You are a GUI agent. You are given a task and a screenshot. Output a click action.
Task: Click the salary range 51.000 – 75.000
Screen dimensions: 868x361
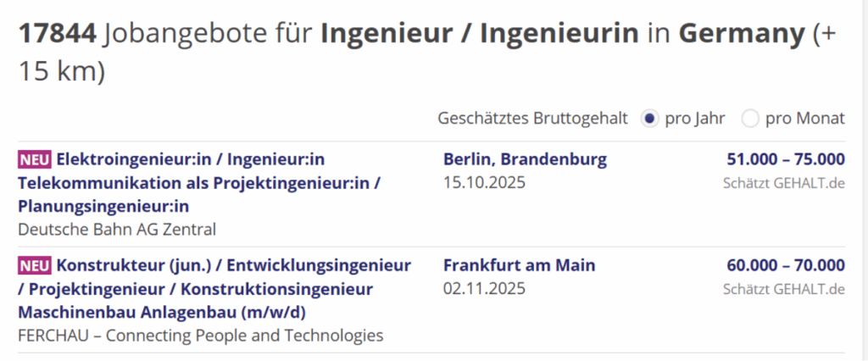(785, 159)
